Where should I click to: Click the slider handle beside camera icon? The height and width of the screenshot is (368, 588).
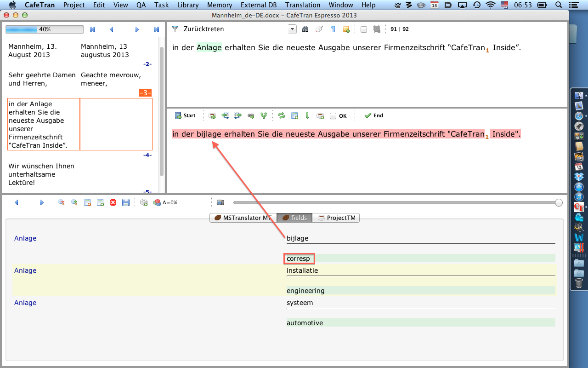pos(559,202)
